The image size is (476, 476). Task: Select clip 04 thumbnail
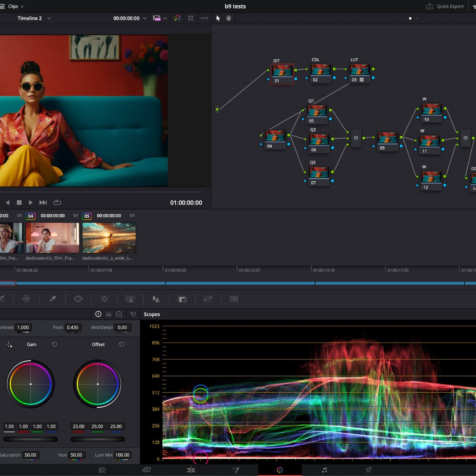tap(52, 238)
